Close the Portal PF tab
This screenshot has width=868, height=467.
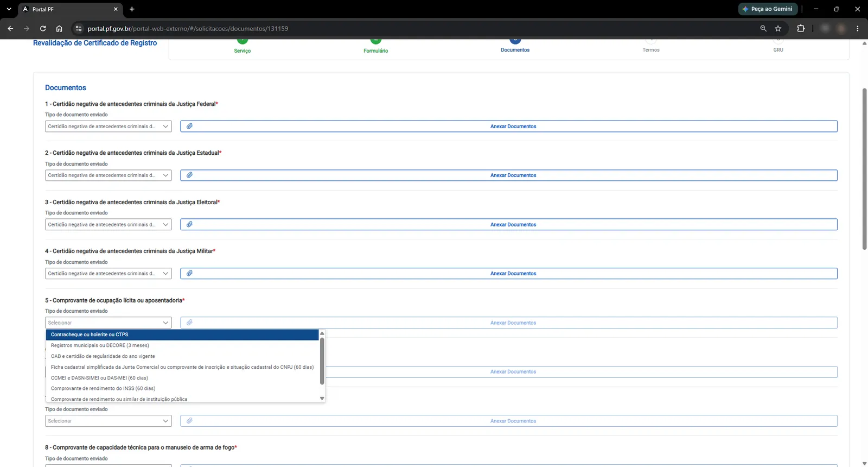(x=116, y=9)
